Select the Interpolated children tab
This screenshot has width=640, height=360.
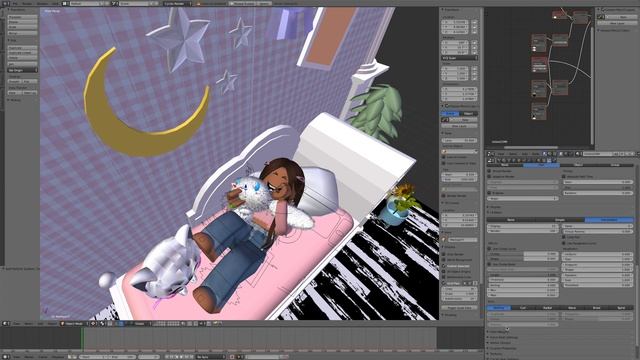coord(609,220)
